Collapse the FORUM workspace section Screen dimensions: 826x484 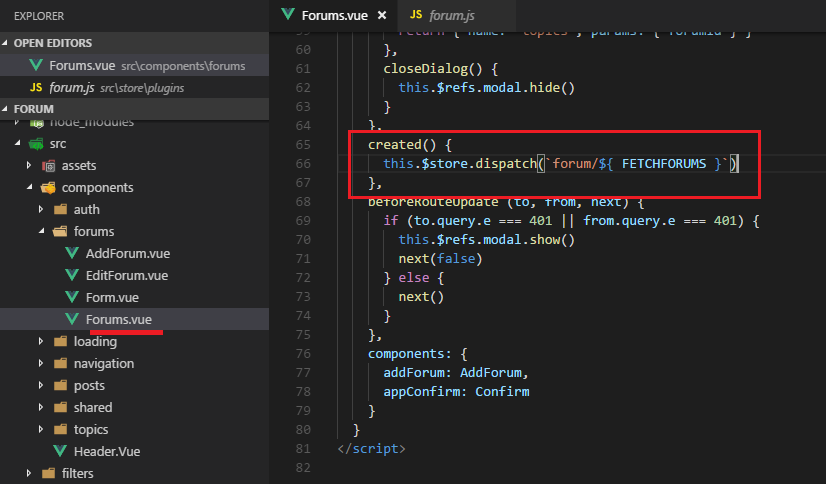click(5, 109)
